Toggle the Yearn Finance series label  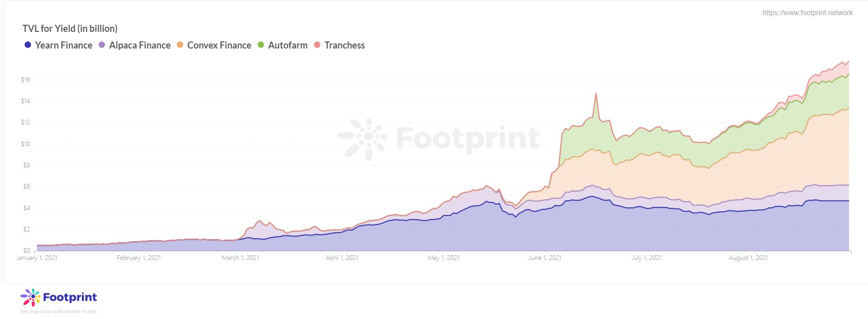(x=64, y=45)
